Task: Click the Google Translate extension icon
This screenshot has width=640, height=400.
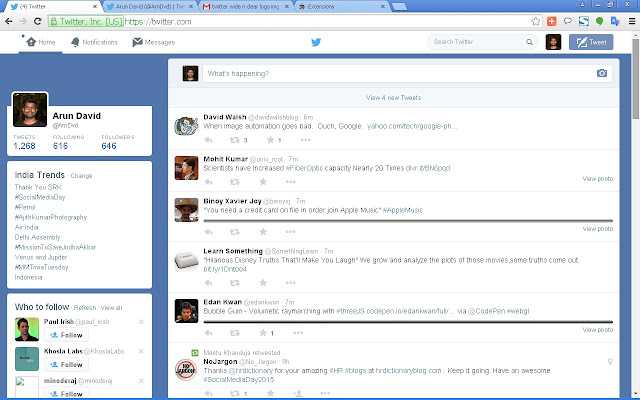Action: point(615,21)
